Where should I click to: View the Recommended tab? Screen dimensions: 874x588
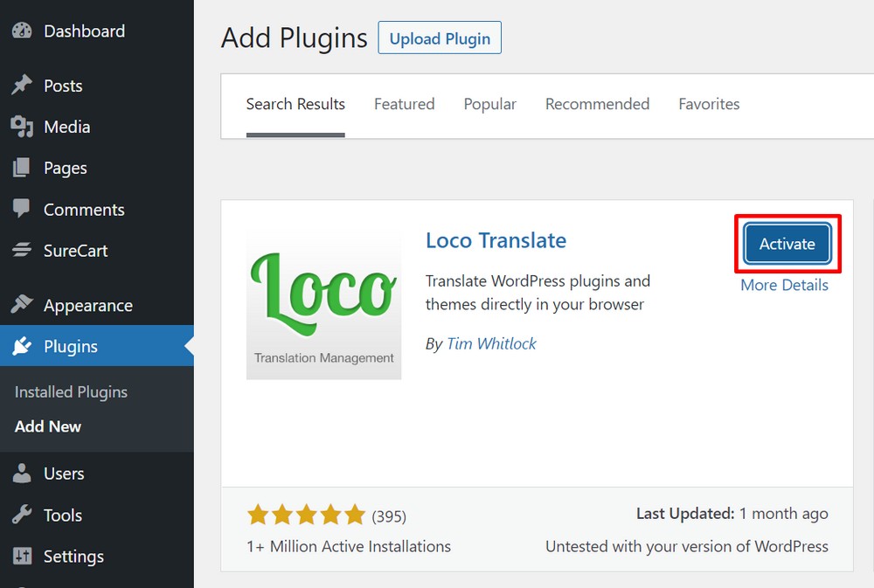(597, 104)
